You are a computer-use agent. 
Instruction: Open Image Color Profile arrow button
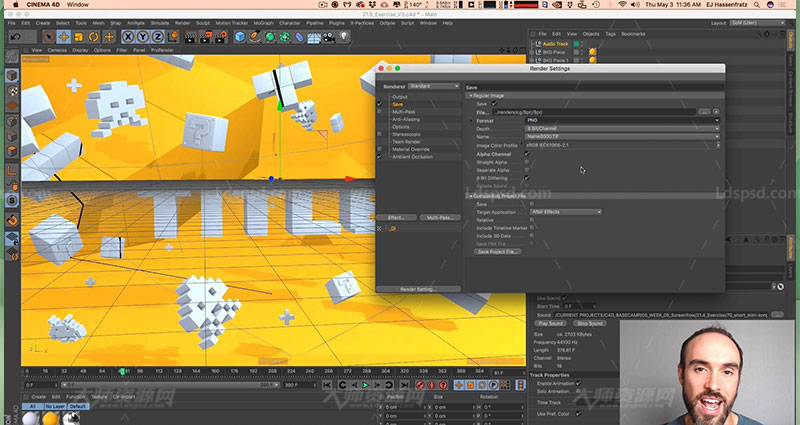pyautogui.click(x=718, y=145)
